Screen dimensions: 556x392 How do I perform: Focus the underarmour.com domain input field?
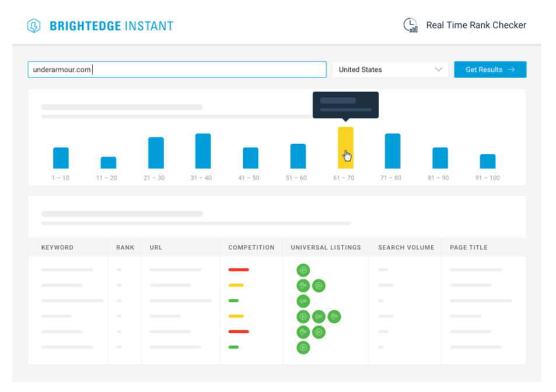coord(177,69)
